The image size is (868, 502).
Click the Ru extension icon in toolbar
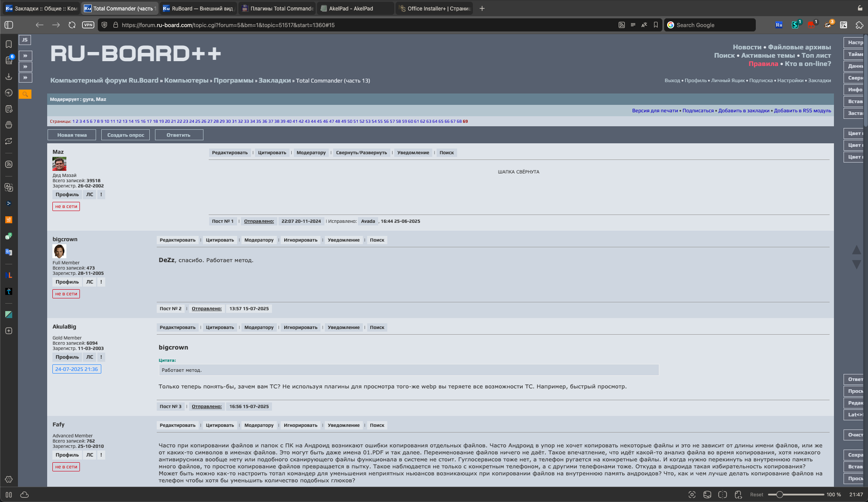click(779, 25)
